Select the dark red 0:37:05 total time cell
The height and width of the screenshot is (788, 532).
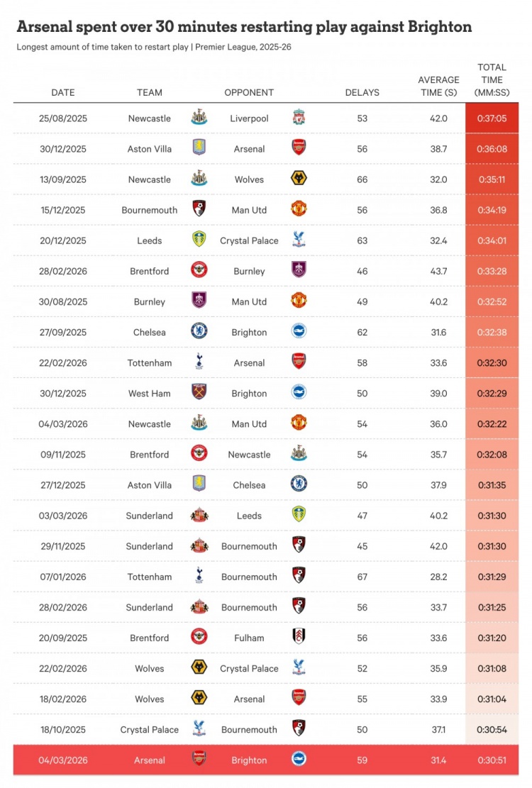click(x=492, y=118)
